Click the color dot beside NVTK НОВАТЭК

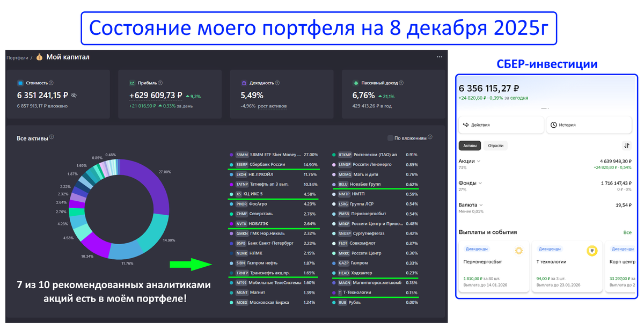point(231,224)
